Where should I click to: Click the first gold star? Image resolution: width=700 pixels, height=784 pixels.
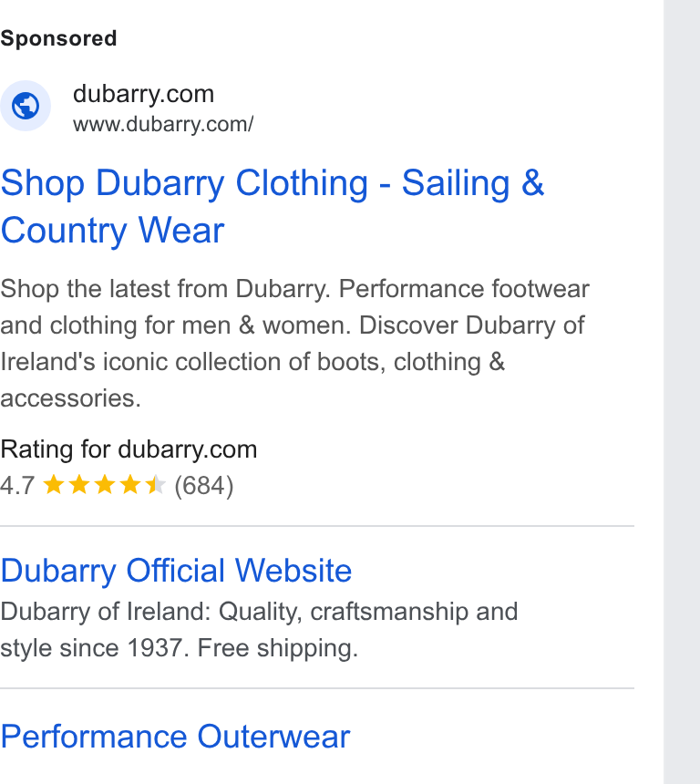tap(54, 485)
